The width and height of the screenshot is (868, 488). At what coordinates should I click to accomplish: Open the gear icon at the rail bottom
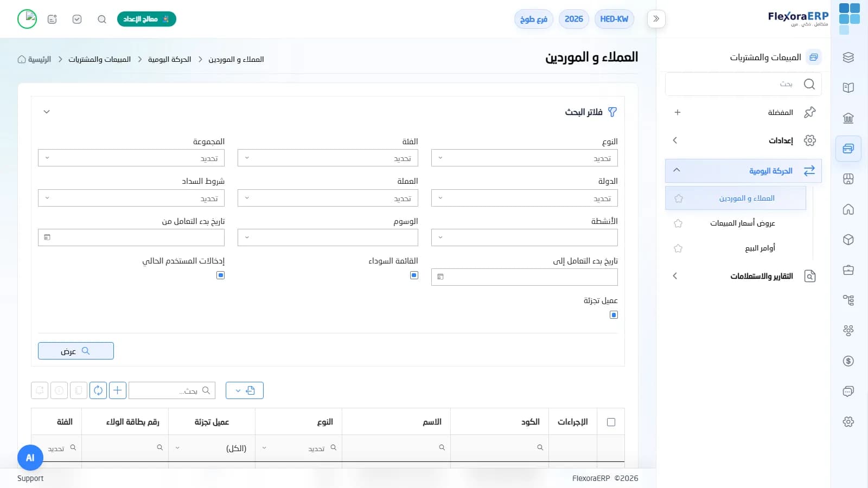[848, 422]
